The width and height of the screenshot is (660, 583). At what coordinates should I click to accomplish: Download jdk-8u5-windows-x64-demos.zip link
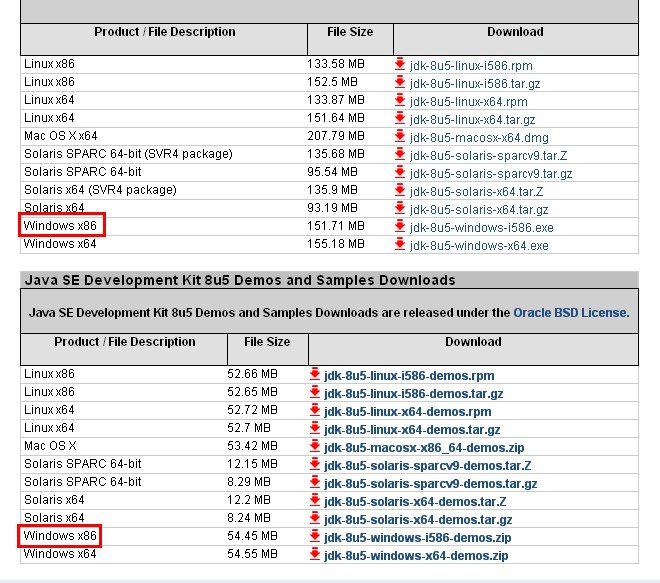416,556
